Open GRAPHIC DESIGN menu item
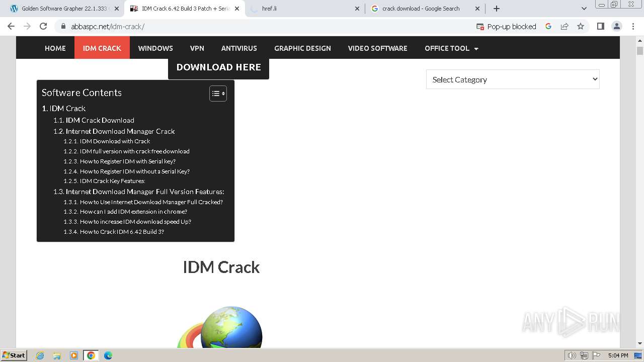Image resolution: width=644 pixels, height=362 pixels. point(302,48)
